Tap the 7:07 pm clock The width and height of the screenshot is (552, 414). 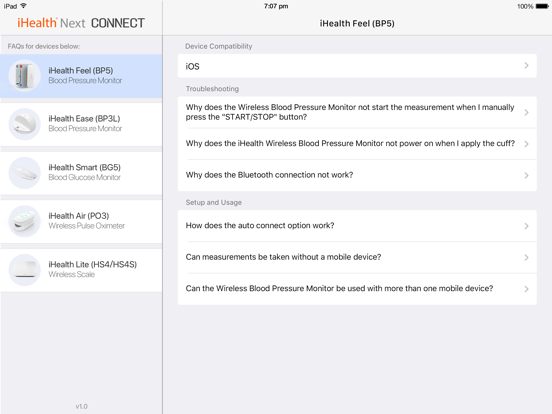[276, 6]
